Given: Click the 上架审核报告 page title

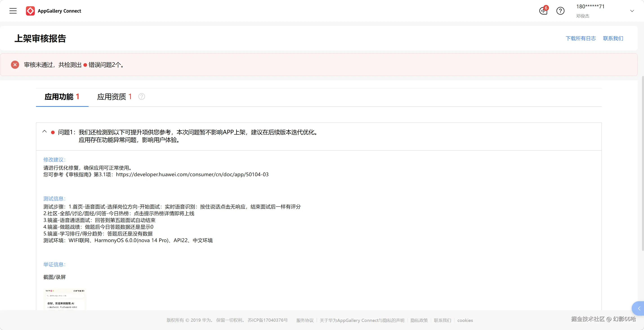Looking at the screenshot, I should click(40, 38).
